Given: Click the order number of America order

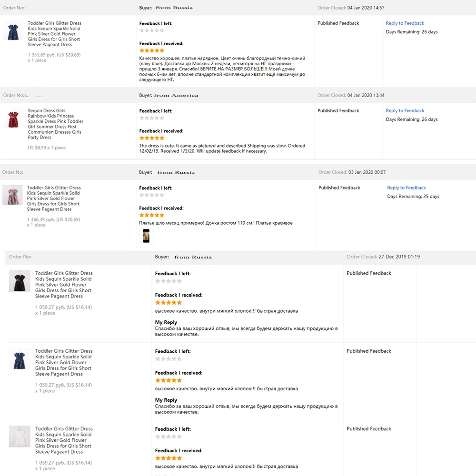Looking at the screenshot, I should pyautogui.click(x=35, y=95).
